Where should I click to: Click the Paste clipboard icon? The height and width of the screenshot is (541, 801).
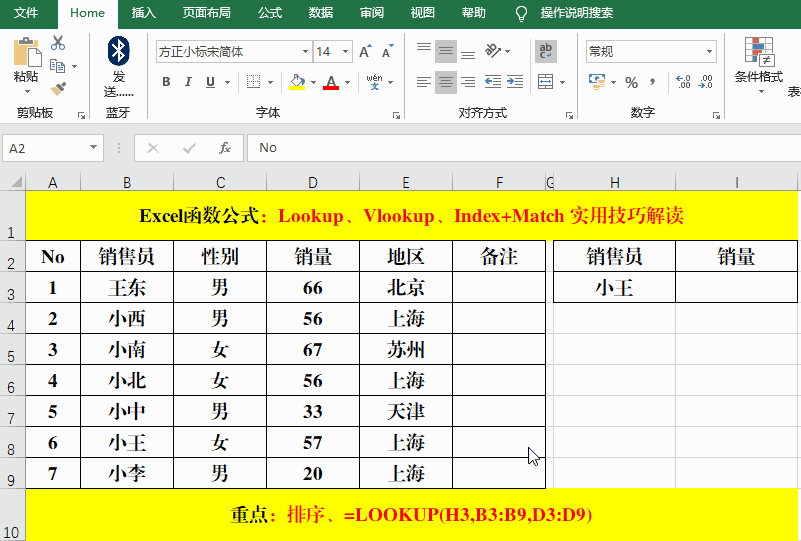[27, 52]
